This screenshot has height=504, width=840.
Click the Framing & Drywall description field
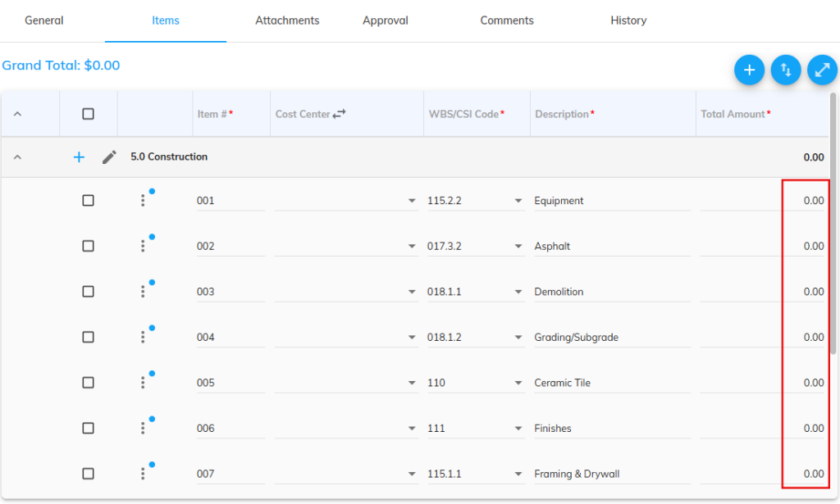(612, 474)
